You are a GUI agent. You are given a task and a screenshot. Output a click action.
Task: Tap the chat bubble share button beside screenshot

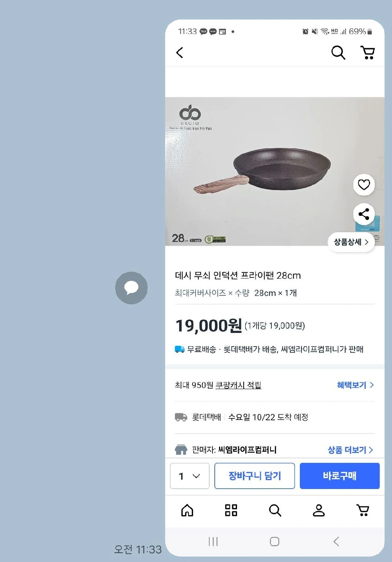(x=132, y=288)
